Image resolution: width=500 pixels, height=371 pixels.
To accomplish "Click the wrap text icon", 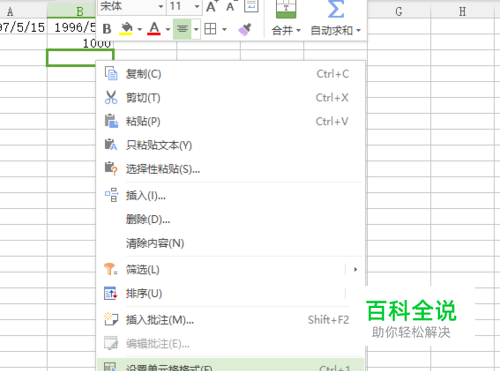I will click(251, 6).
